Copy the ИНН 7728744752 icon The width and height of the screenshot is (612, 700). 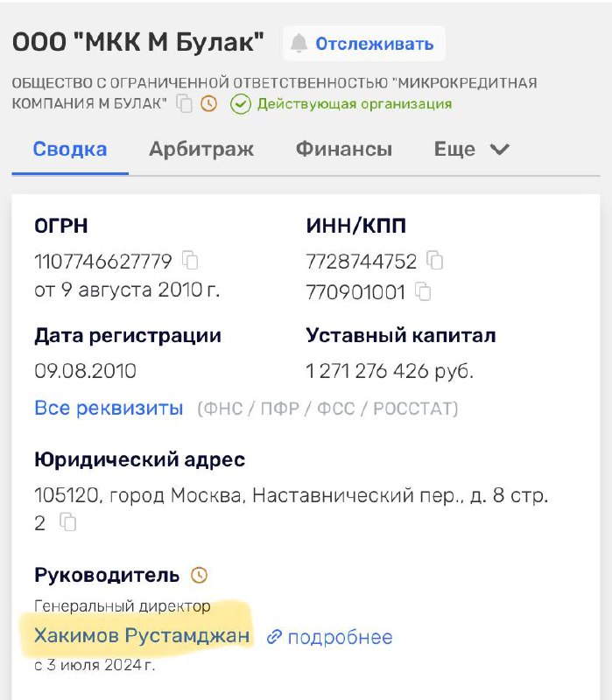[x=434, y=260]
